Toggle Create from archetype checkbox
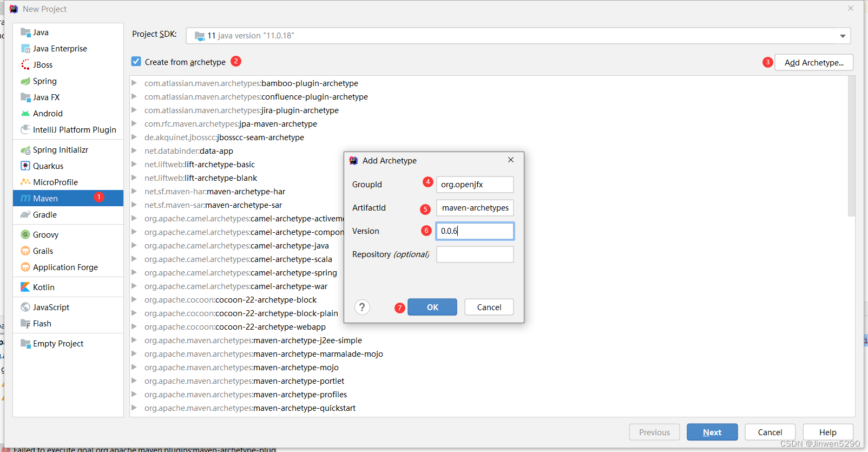 [x=136, y=62]
